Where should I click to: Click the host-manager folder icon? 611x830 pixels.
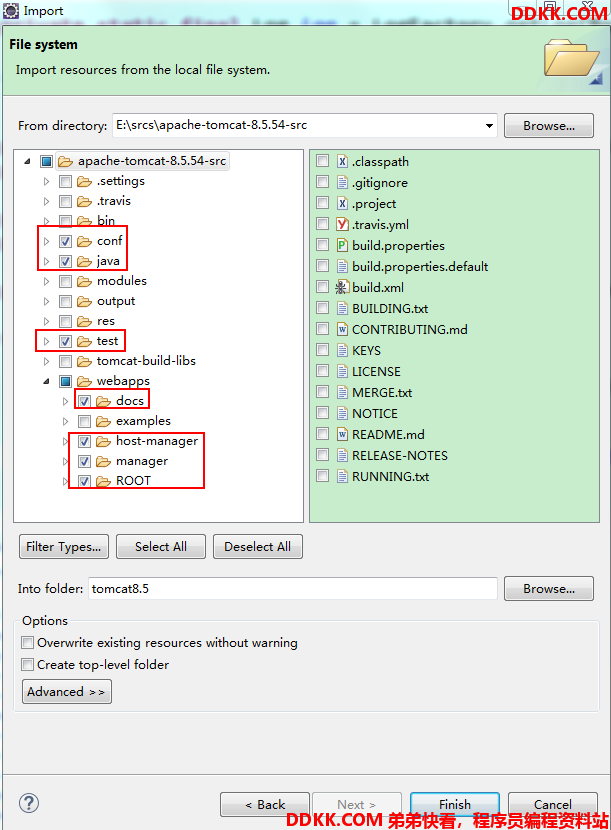103,441
